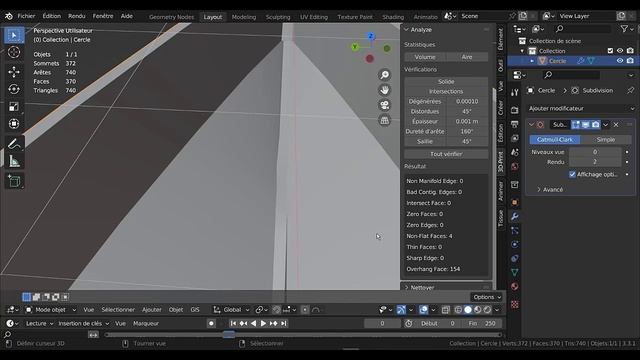Click the viewport zoom magnifier icon
640x360 pixels.
[384, 75]
